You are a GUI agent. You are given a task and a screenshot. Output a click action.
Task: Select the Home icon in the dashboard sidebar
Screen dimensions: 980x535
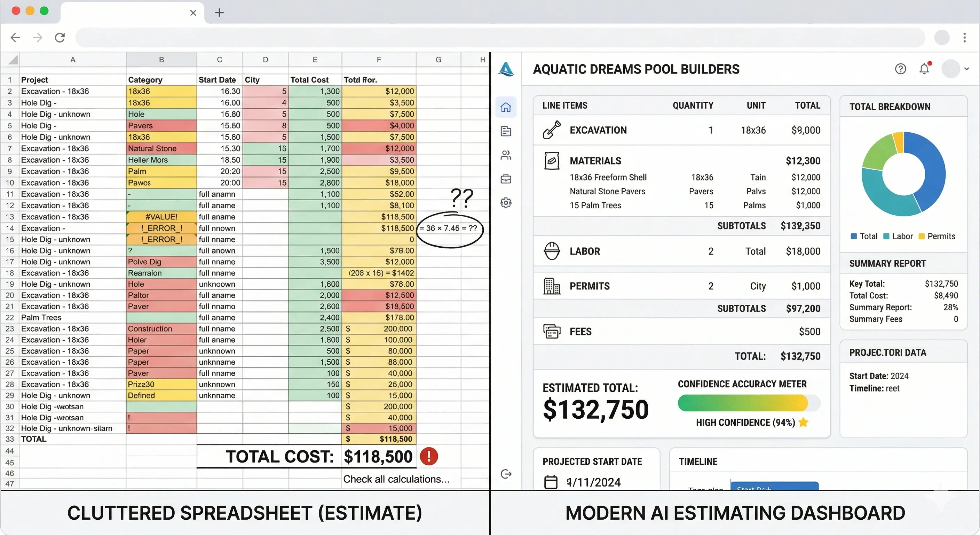506,107
